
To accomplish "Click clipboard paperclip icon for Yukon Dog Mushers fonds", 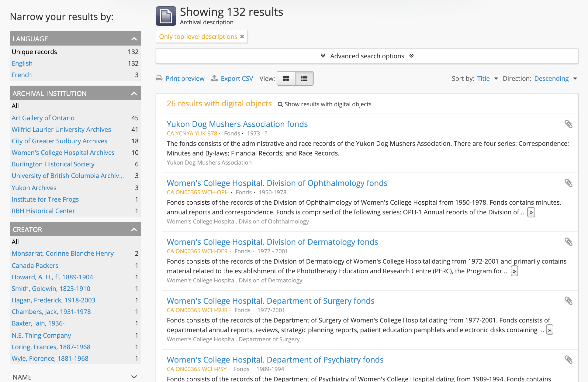I will point(568,124).
